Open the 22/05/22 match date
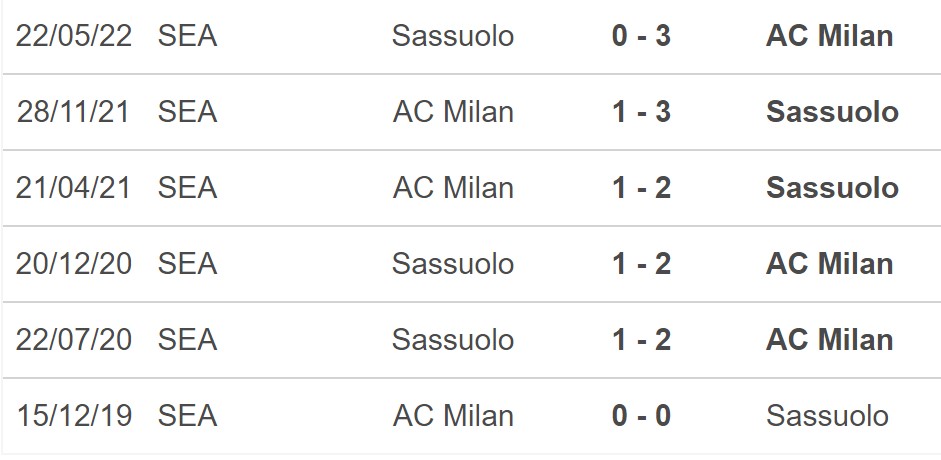The height and width of the screenshot is (460, 941). [x=74, y=36]
